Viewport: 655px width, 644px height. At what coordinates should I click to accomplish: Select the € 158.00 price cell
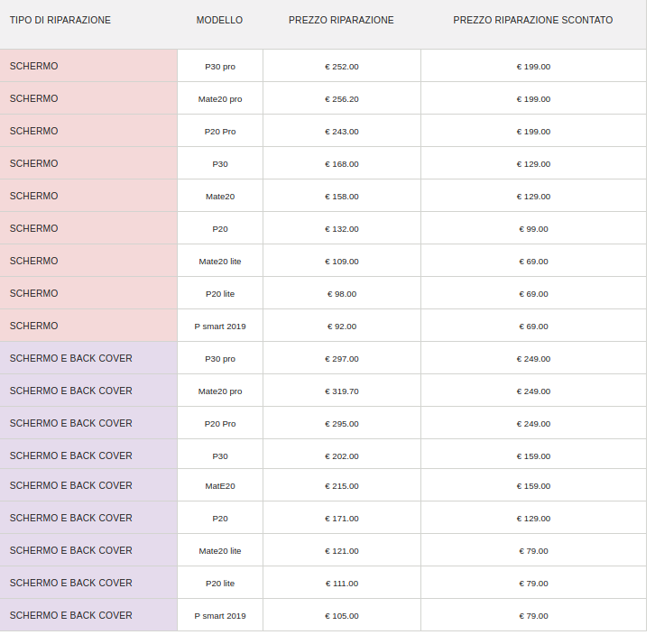point(342,197)
